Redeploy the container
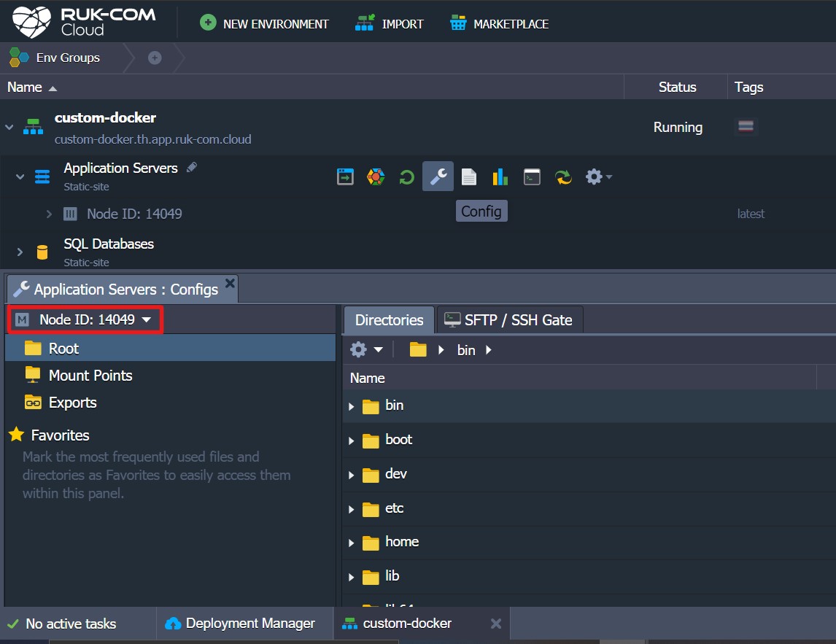Image resolution: width=836 pixels, height=644 pixels. [563, 176]
